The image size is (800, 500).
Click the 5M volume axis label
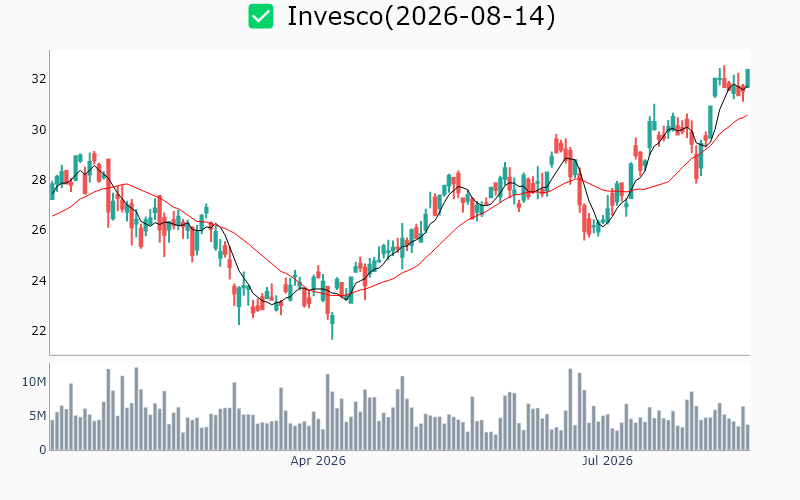(x=38, y=416)
